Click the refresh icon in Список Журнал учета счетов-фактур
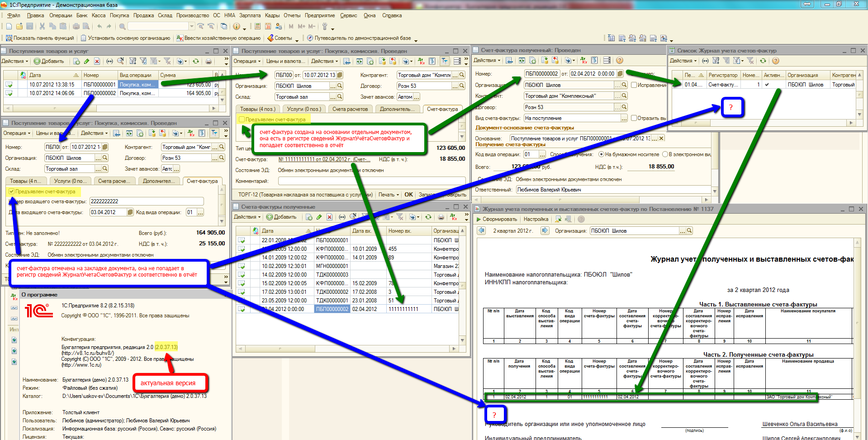 tap(763, 61)
